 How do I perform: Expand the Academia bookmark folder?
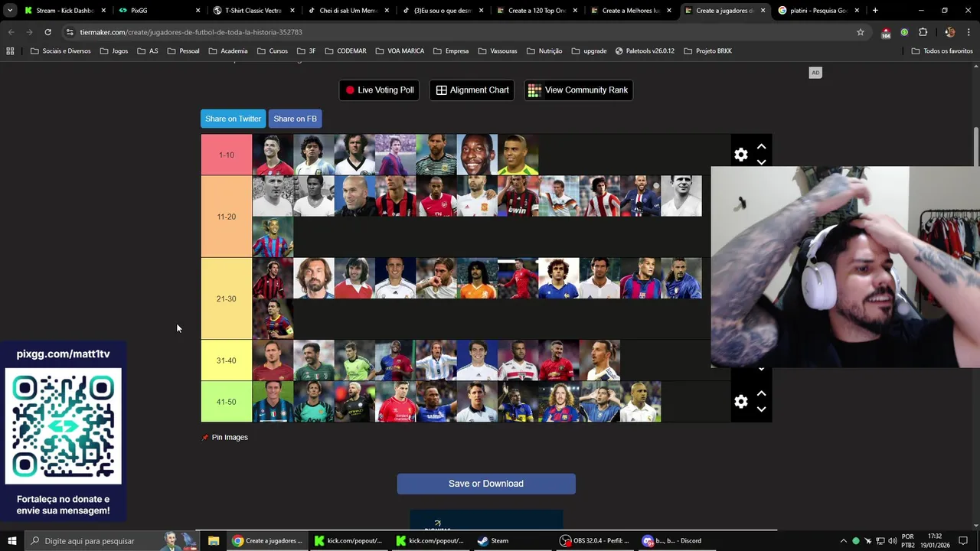pos(228,51)
